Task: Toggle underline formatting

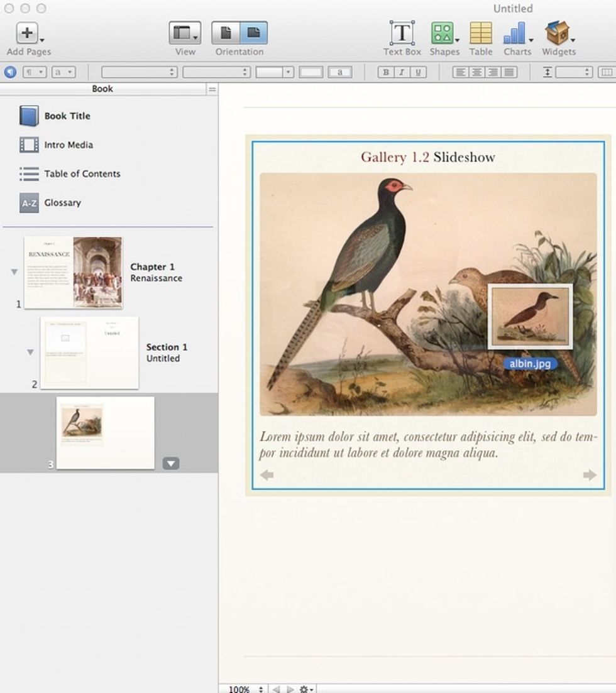Action: pyautogui.click(x=419, y=72)
